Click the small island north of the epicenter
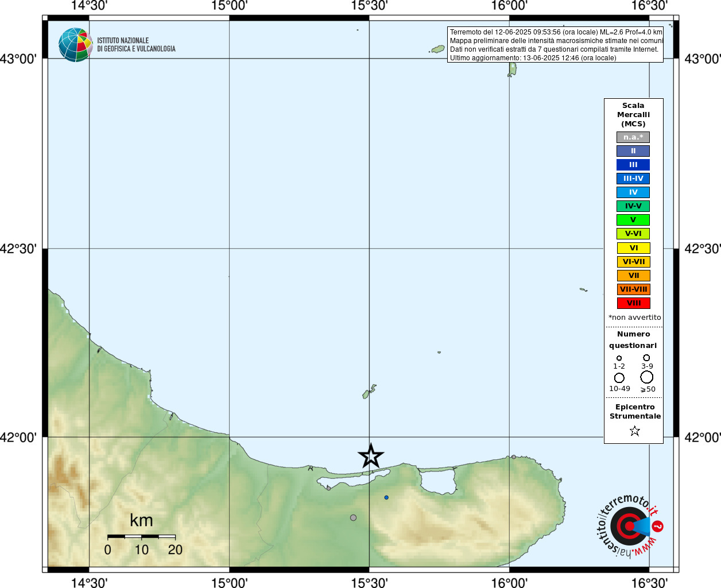721x588 pixels. tap(369, 392)
